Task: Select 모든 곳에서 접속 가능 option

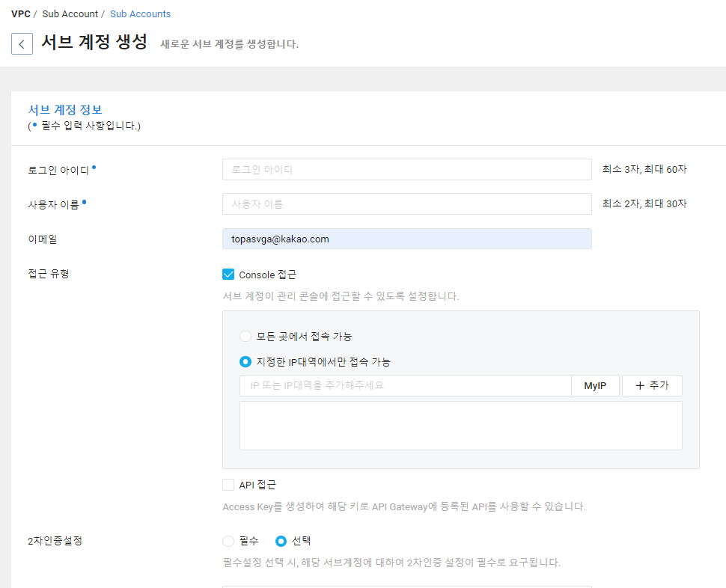Action: point(245,337)
